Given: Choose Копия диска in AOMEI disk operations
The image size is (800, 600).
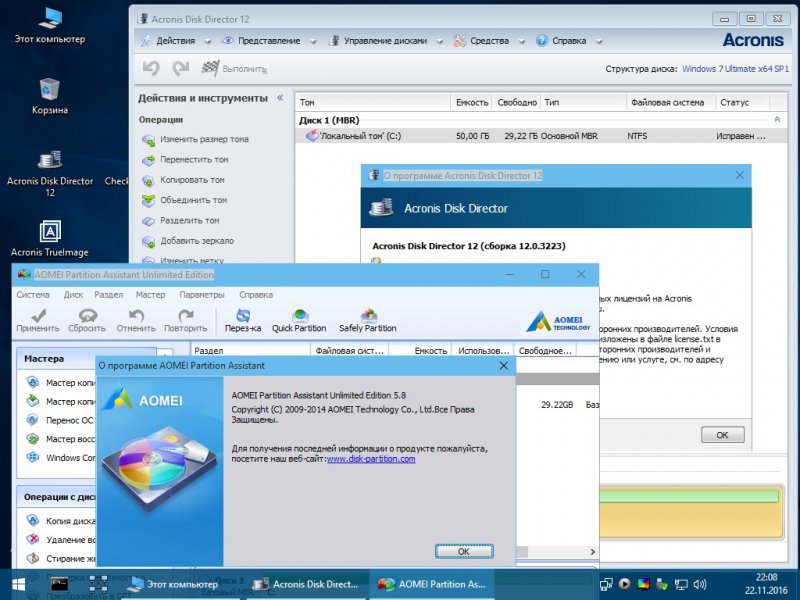Looking at the screenshot, I should [60, 521].
